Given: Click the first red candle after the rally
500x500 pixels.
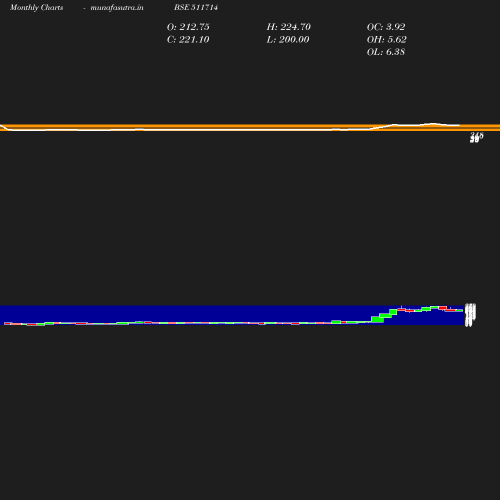Looking at the screenshot, I should coord(402,310).
